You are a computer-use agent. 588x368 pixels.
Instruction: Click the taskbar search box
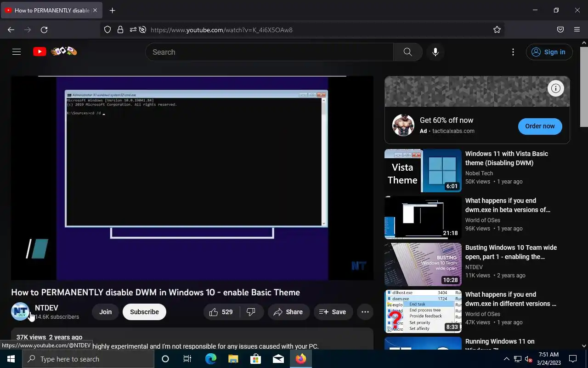coord(88,359)
